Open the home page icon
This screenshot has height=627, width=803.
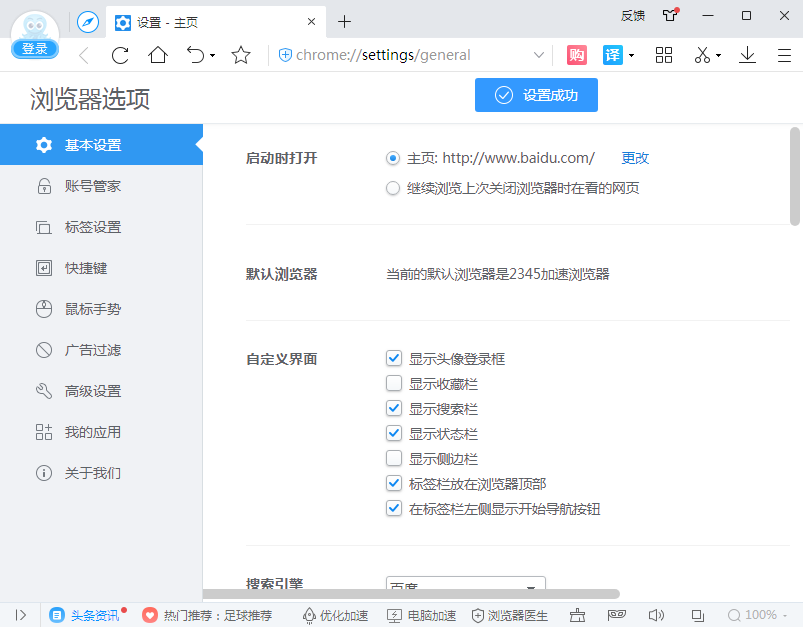click(x=158, y=55)
